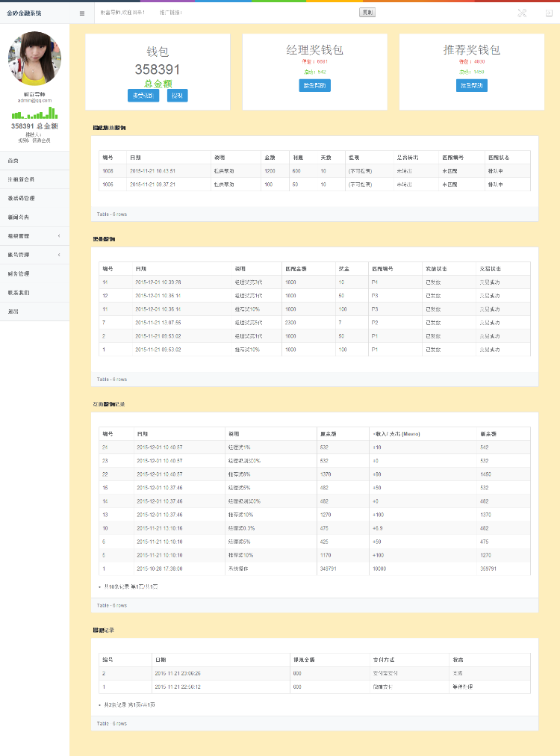
Task: Click the left blue button in 钱包 card
Action: [x=143, y=96]
